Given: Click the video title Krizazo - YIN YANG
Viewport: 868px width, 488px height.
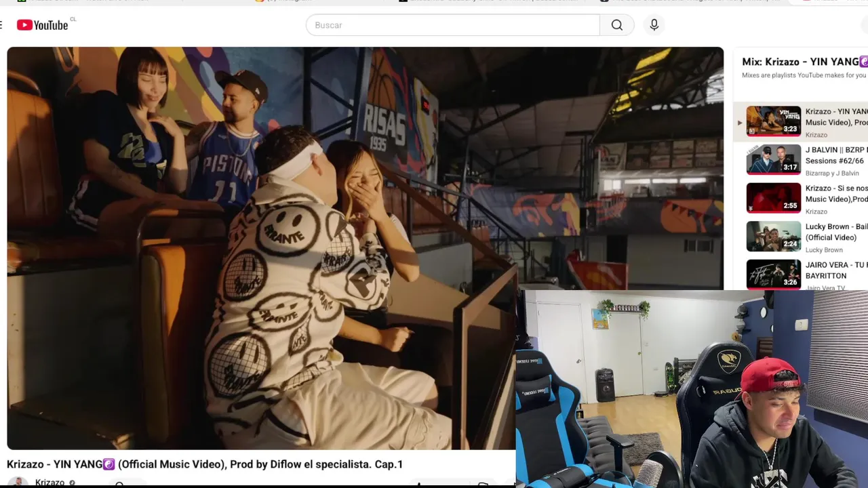Looking at the screenshot, I should (x=205, y=464).
